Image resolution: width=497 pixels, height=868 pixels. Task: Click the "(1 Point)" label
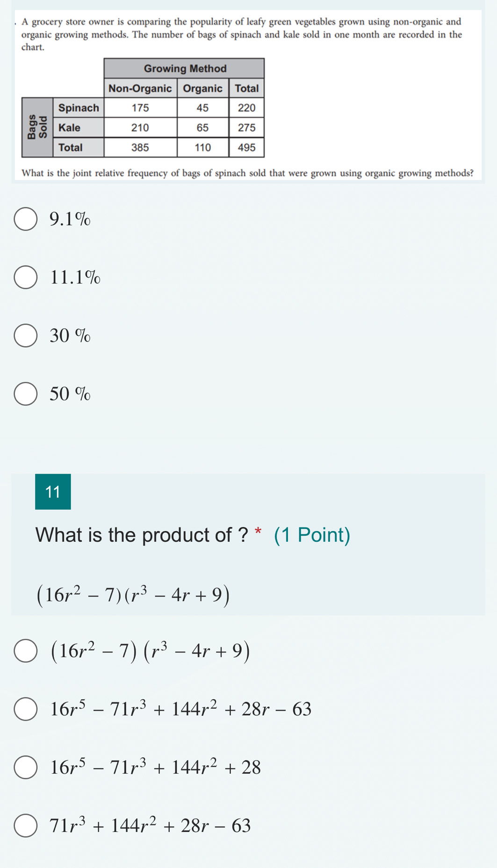point(312,535)
